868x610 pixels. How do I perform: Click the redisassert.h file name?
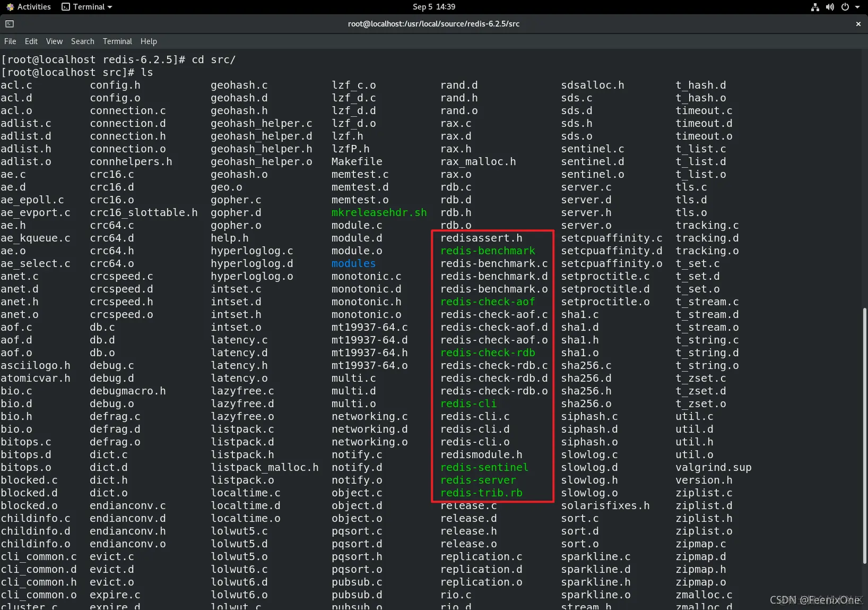(481, 238)
